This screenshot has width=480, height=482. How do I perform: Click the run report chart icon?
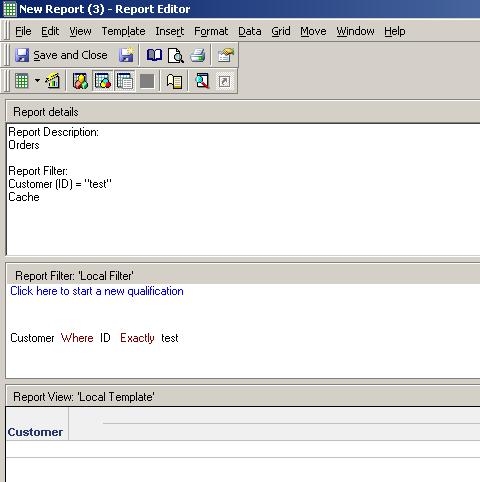[x=53, y=81]
